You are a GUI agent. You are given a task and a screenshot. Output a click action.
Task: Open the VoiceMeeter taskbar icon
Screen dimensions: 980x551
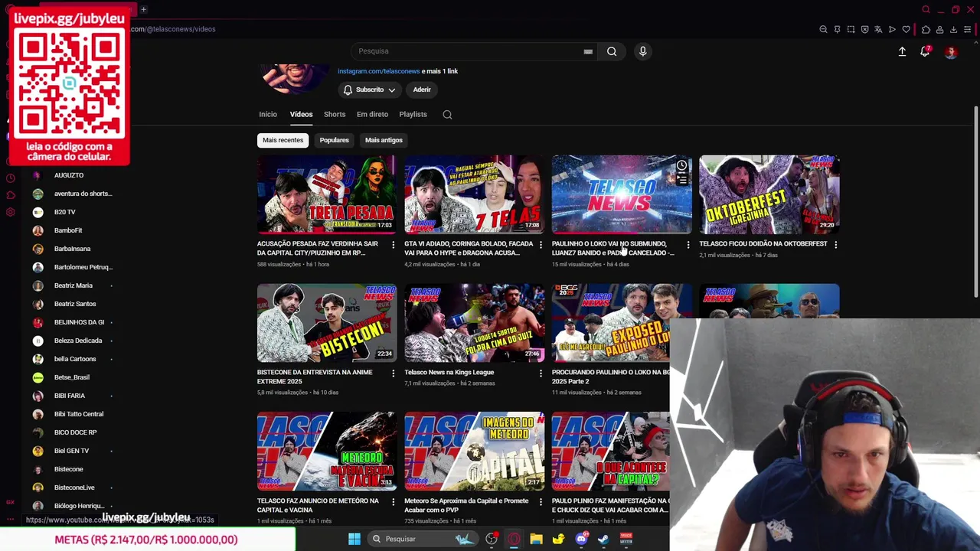626,539
